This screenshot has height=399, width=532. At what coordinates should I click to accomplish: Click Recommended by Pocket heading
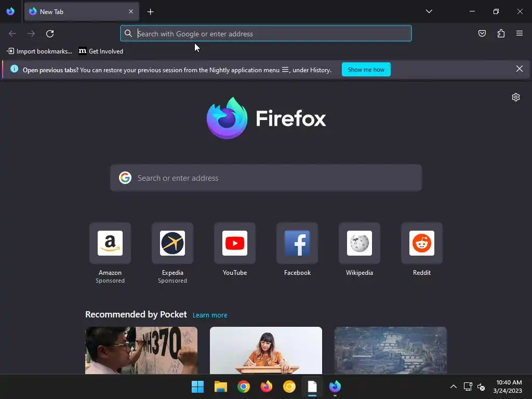(136, 314)
